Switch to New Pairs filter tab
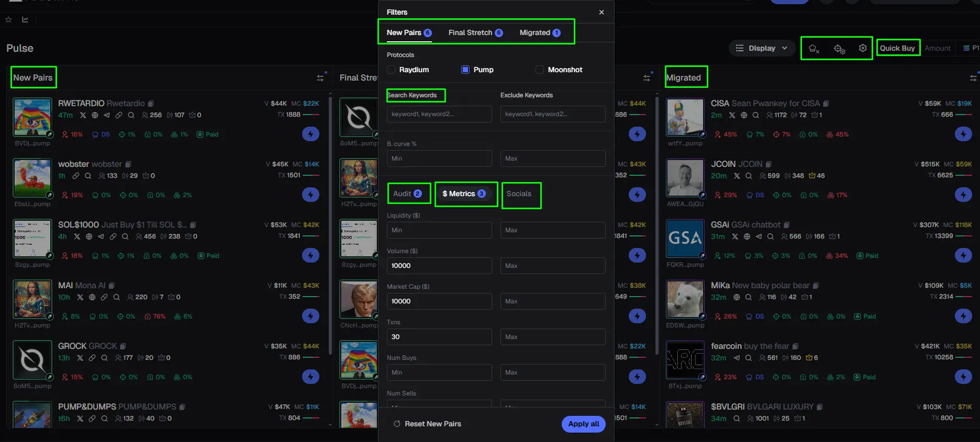Image resolution: width=980 pixels, height=442 pixels. (x=409, y=32)
